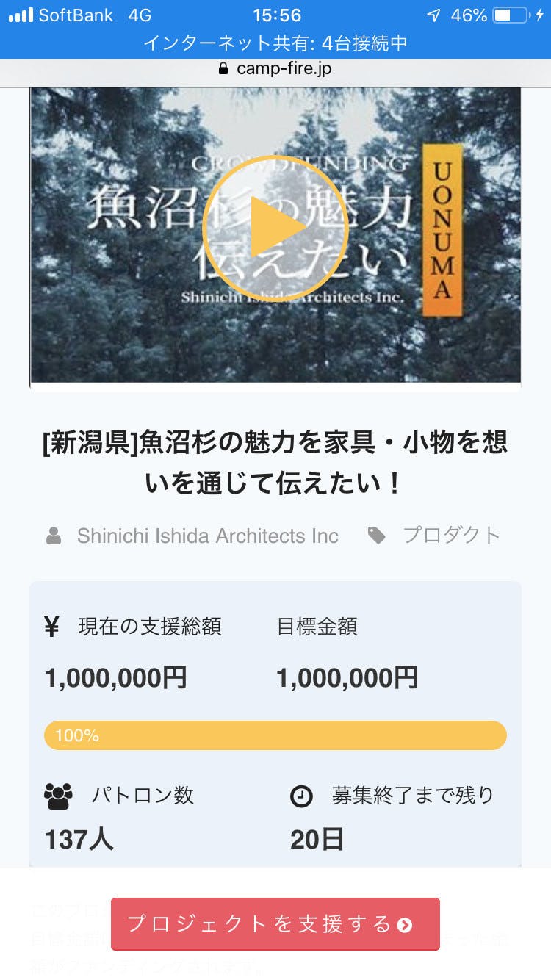Tap the project title heading text
The height and width of the screenshot is (980, 551).
coord(275,463)
